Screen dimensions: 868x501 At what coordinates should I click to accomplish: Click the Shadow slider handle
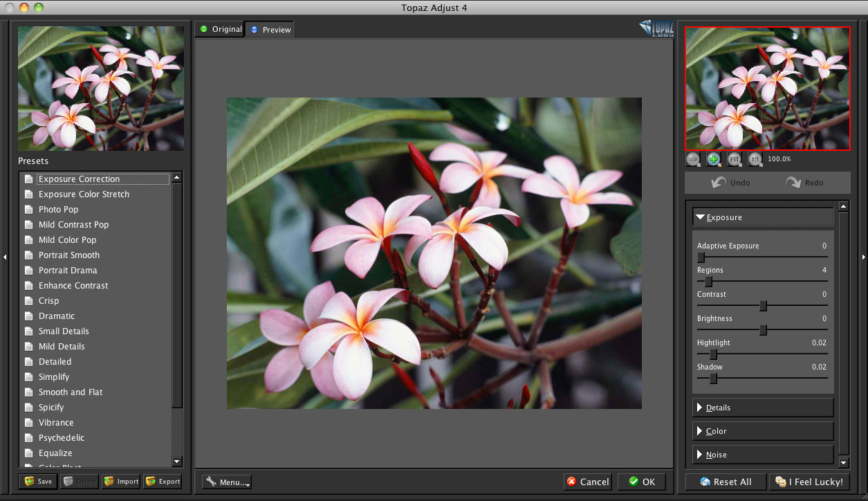click(x=713, y=379)
